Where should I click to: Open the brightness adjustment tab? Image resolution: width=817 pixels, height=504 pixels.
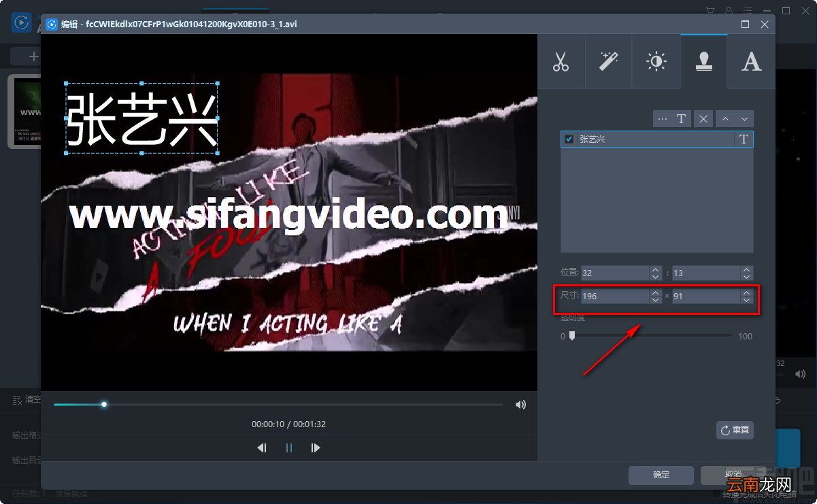click(656, 61)
